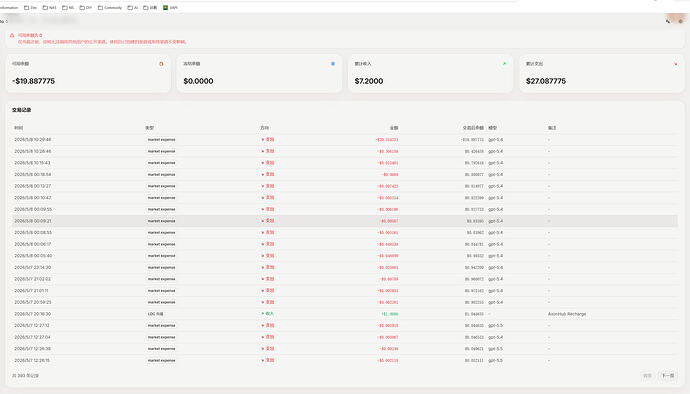The width and height of the screenshot is (690, 394).
Task: Select the transaction row dated 2026/5/7 21:01:11
Action: point(345,291)
